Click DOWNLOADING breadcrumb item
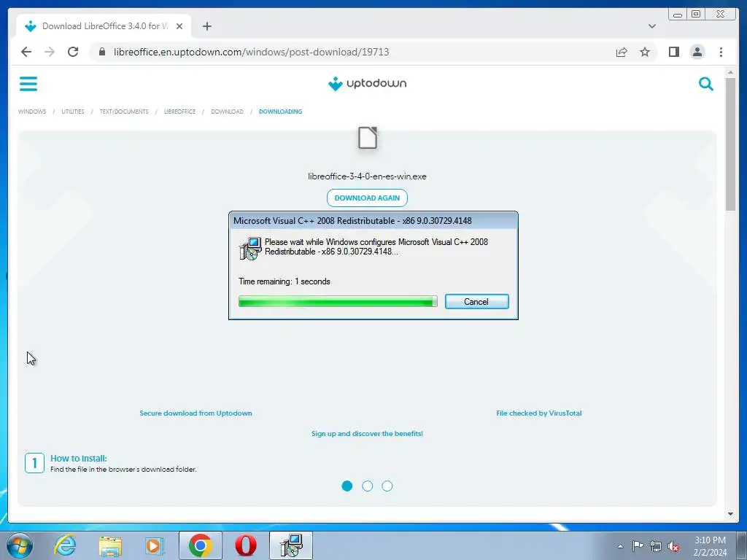Viewport: 747px width, 560px height. [280, 112]
